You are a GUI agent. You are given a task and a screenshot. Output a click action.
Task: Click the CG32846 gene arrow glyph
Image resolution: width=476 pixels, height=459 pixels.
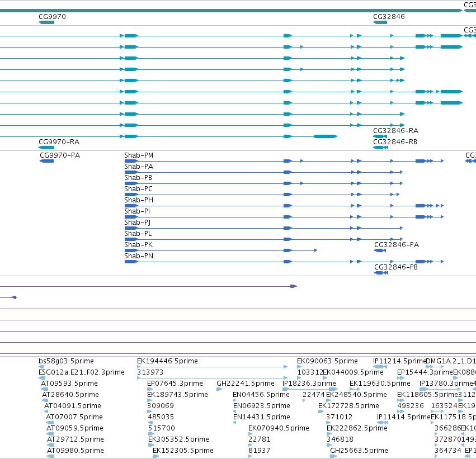click(x=380, y=22)
